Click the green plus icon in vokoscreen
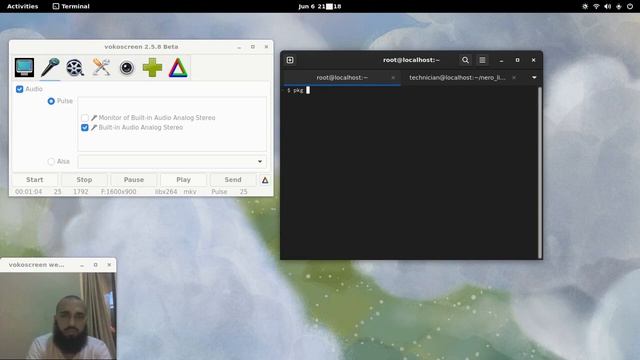The height and width of the screenshot is (360, 640). pos(152,67)
